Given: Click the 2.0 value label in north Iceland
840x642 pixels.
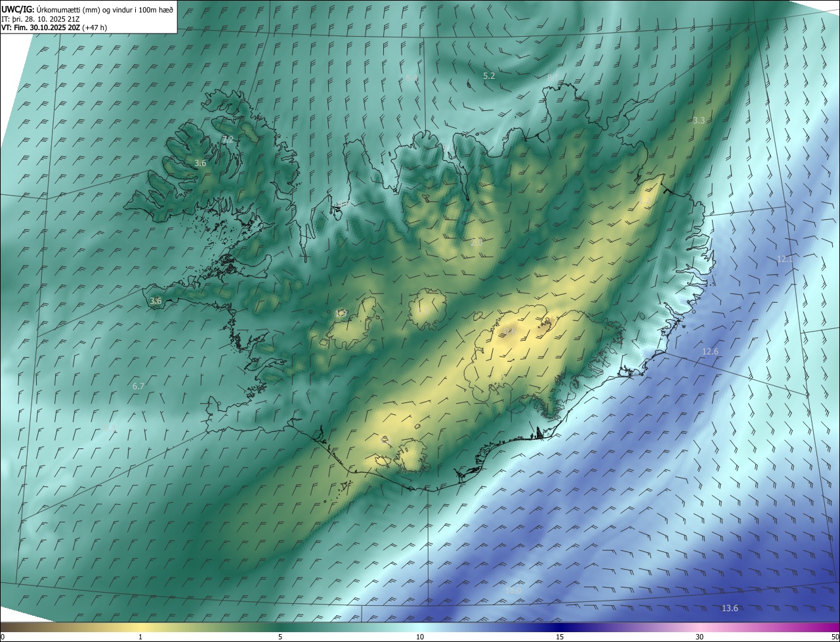Looking at the screenshot, I should (x=477, y=243).
